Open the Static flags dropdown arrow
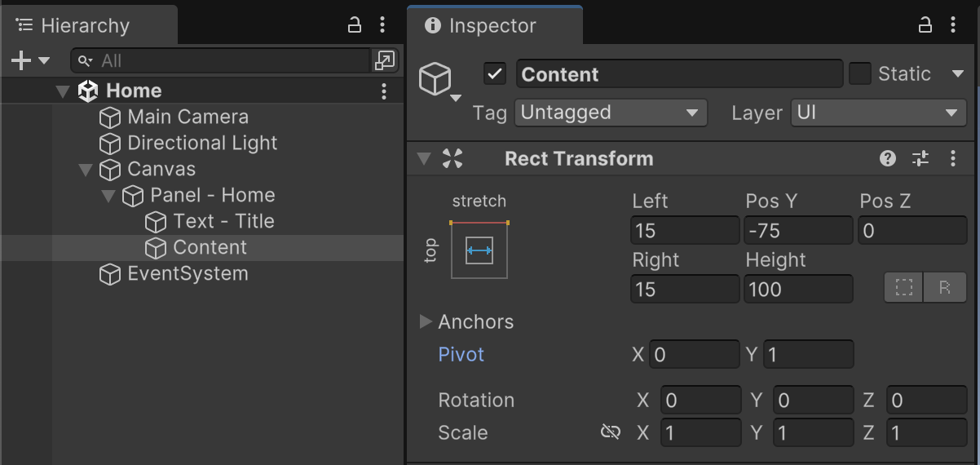The image size is (980, 465). [x=958, y=74]
